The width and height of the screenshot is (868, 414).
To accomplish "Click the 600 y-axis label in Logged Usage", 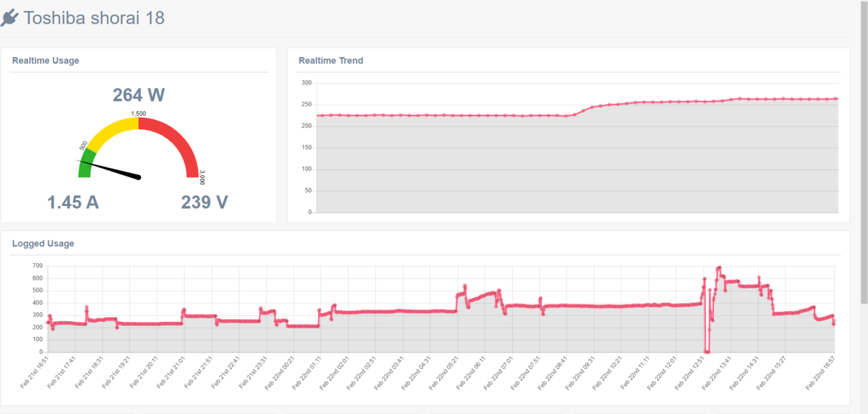I will [37, 278].
